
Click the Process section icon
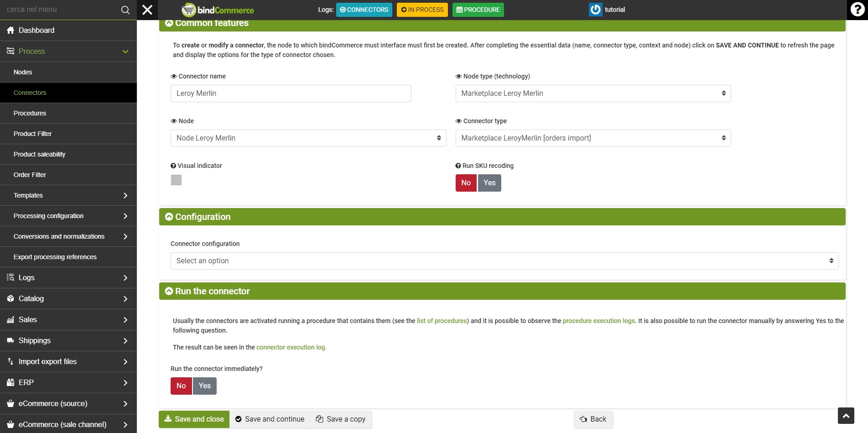click(x=10, y=51)
